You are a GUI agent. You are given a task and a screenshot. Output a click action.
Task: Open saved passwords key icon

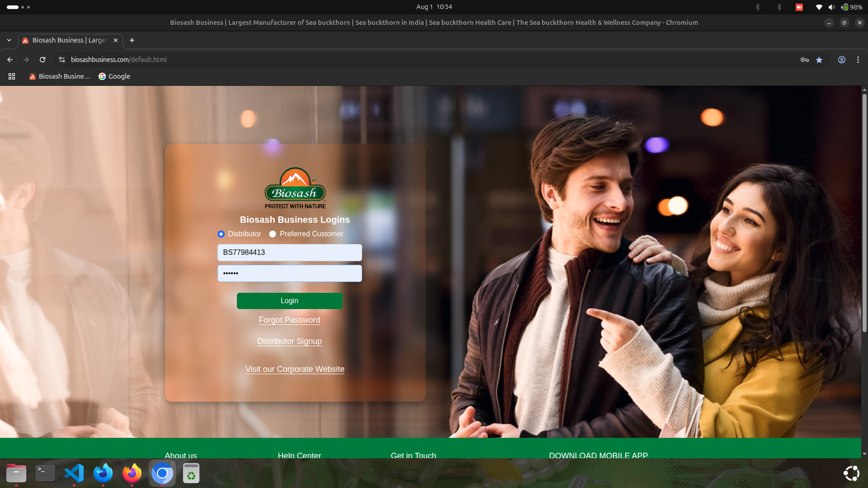coord(804,60)
